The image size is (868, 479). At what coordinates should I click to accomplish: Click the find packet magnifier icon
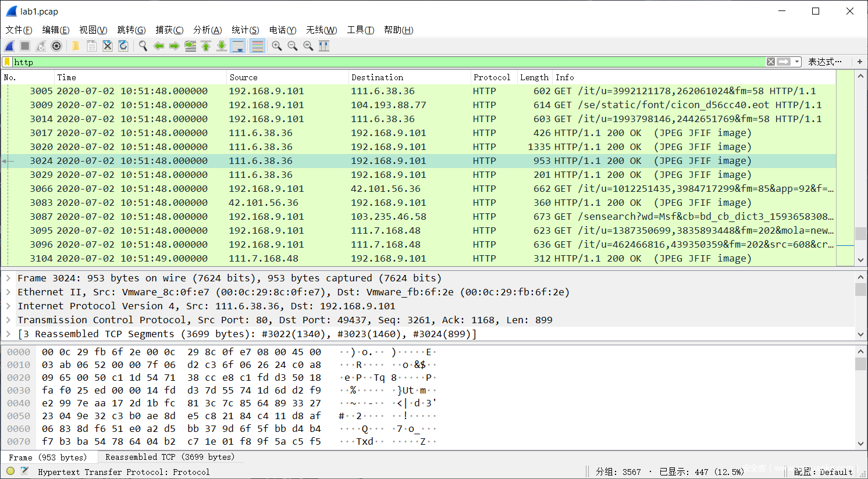tap(143, 46)
